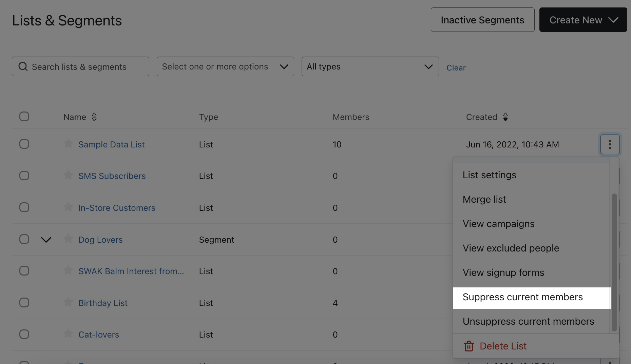Open the Create New dropdown

(x=583, y=20)
